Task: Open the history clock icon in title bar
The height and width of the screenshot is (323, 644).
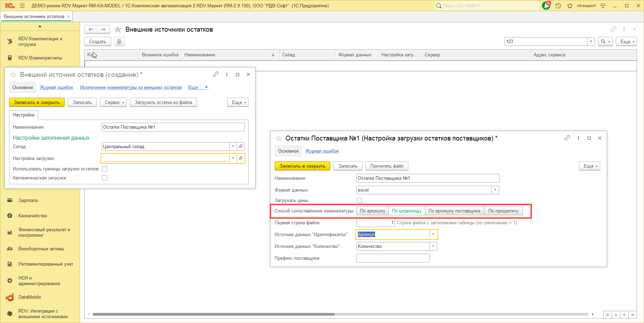Action: [x=558, y=6]
